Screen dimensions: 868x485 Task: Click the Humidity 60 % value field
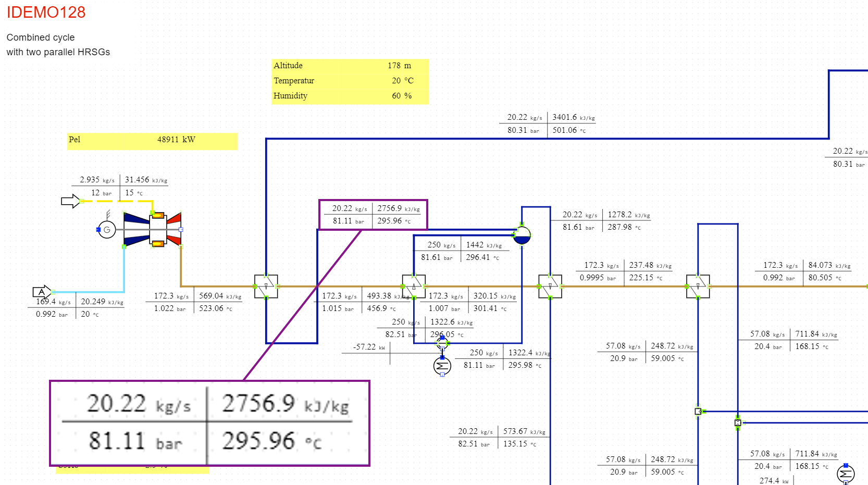401,96
